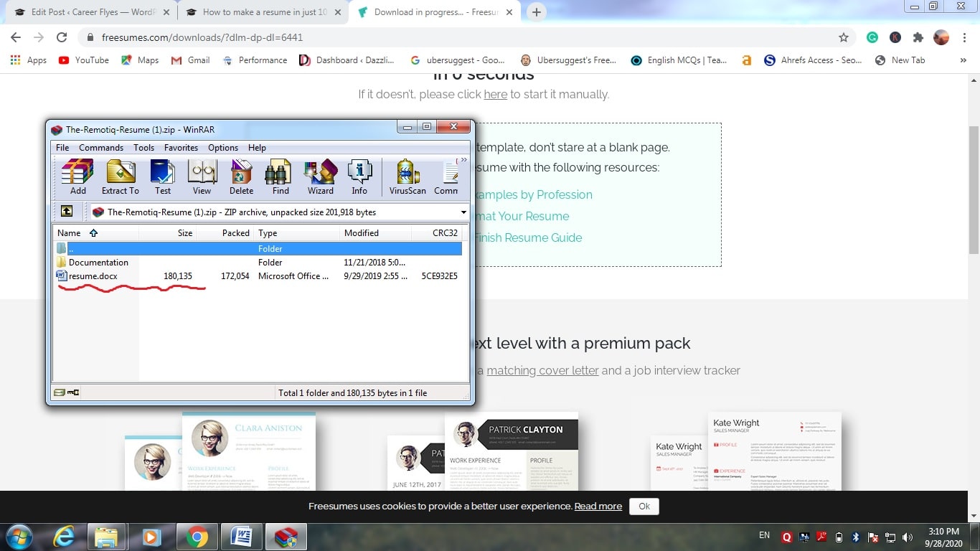Click Ok on the cookie notice
Image resolution: width=980 pixels, height=551 pixels.
coord(644,506)
